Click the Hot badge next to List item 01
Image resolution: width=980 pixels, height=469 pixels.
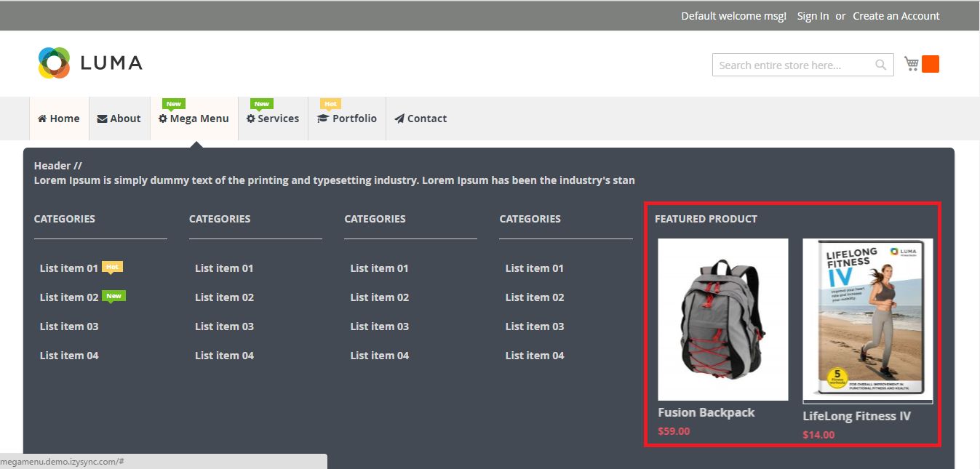coord(112,267)
